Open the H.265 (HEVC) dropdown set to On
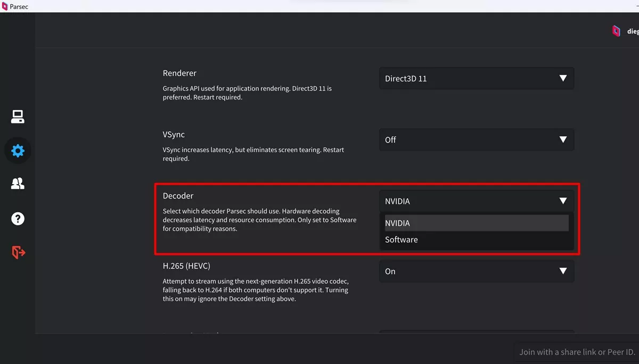 [476, 271]
